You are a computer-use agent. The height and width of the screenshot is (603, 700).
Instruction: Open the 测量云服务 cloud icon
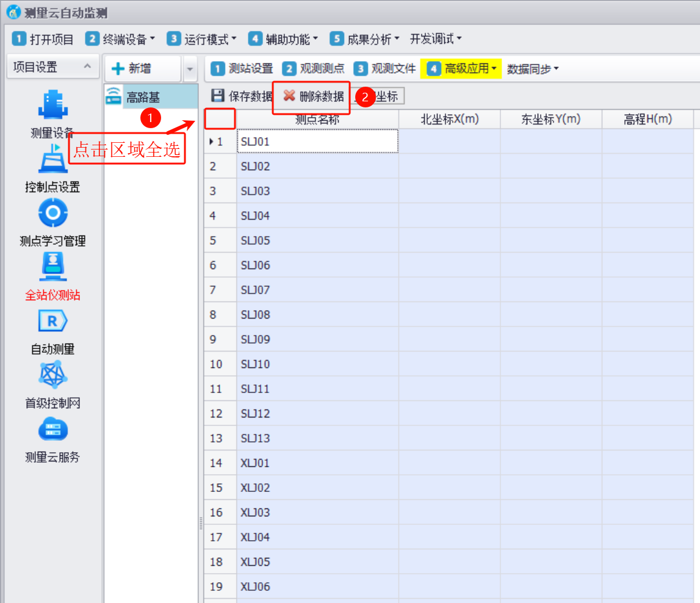coord(52,430)
